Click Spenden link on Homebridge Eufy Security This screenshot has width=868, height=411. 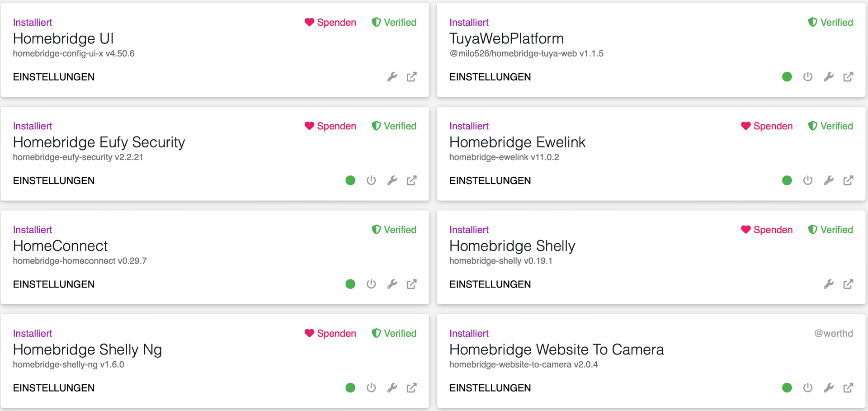(330, 126)
